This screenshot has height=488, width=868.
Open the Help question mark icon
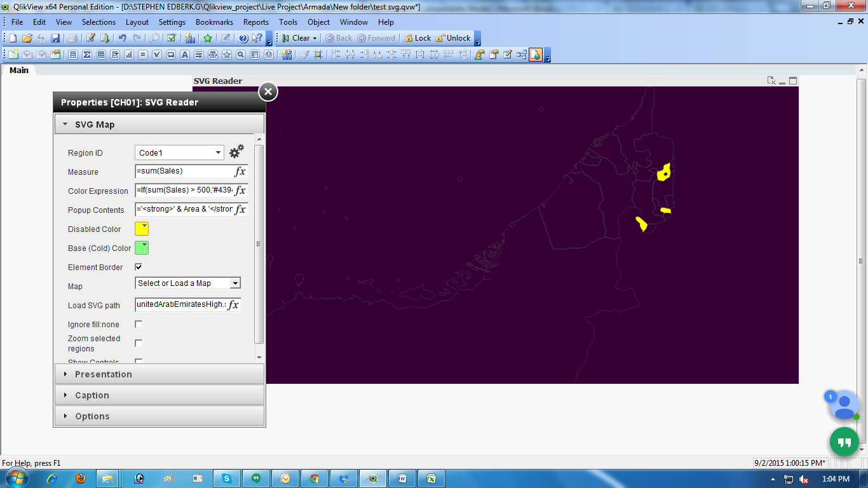tap(243, 38)
